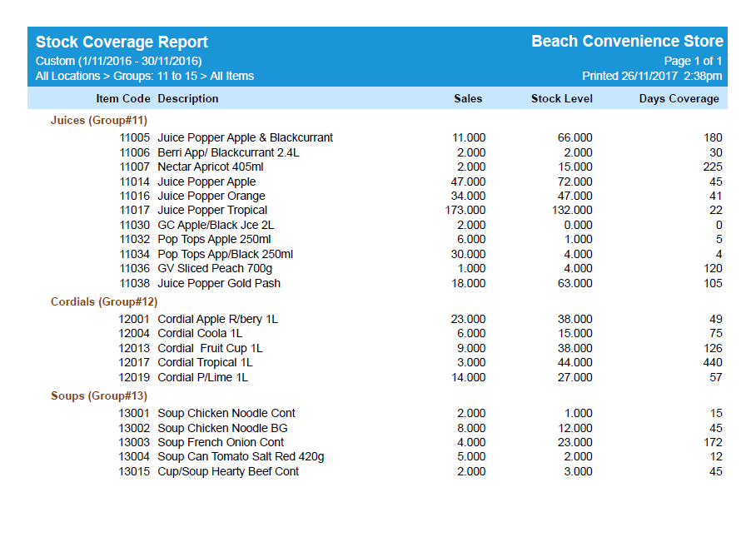This screenshot has width=756, height=542.
Task: Select the Description column header
Action: [x=188, y=98]
